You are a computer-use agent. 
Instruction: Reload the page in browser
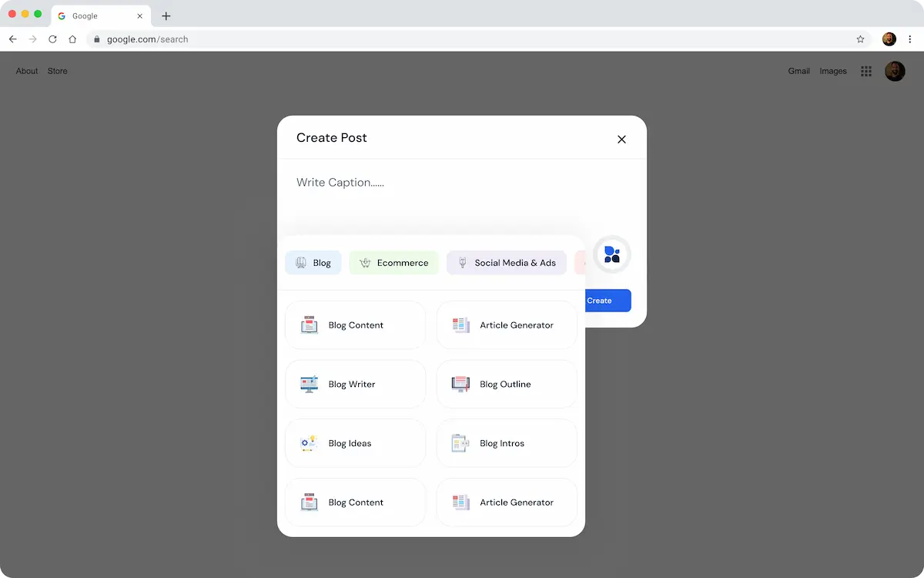pos(52,39)
